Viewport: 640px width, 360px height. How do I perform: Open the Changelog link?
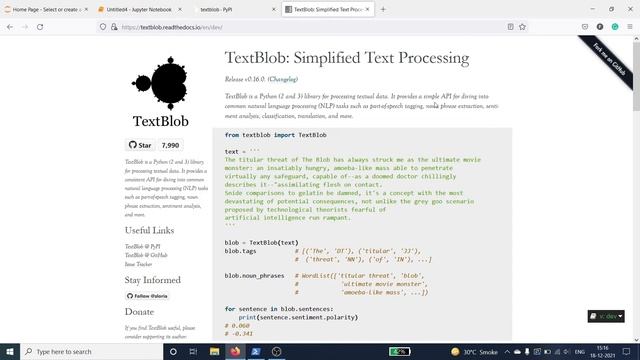point(283,79)
